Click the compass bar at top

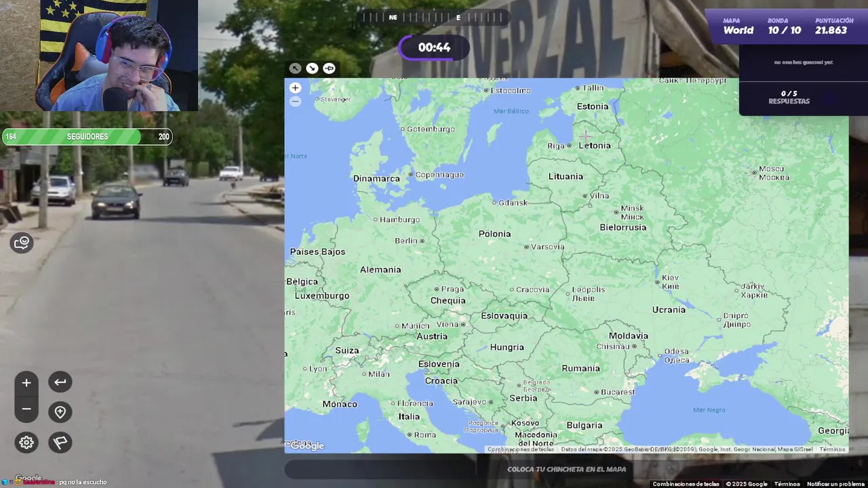[434, 18]
